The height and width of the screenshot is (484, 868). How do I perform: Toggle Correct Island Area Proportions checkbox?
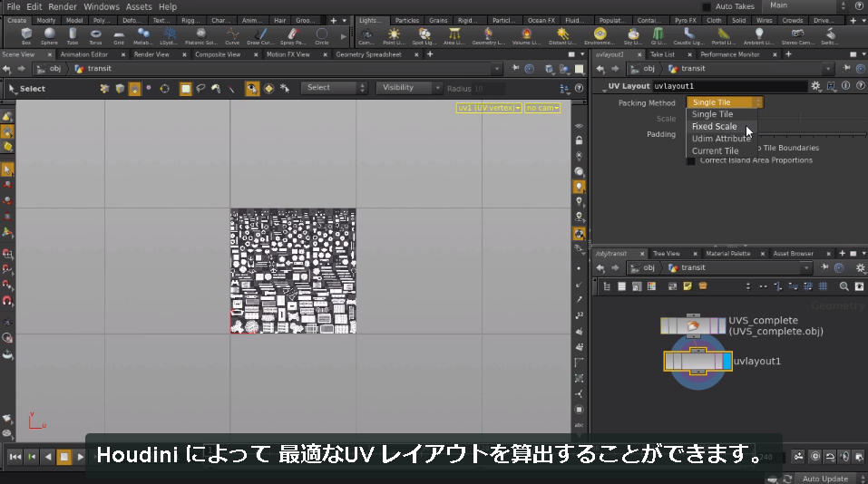pos(691,160)
